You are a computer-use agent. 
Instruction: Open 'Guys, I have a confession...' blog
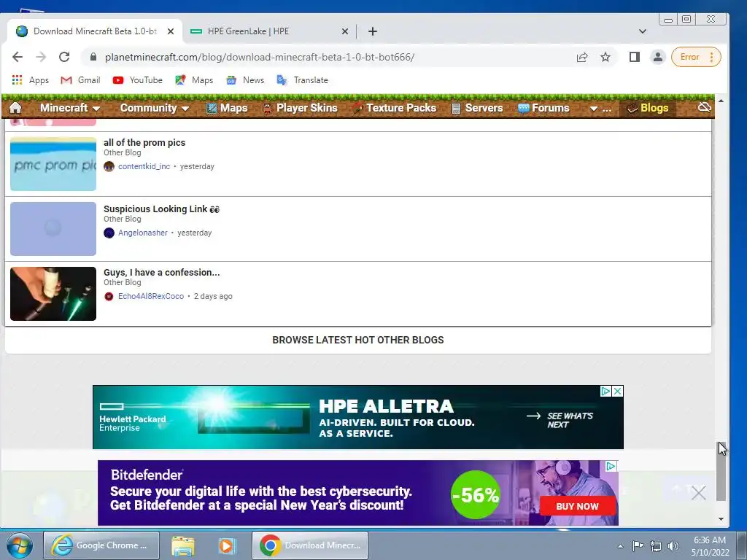162,273
